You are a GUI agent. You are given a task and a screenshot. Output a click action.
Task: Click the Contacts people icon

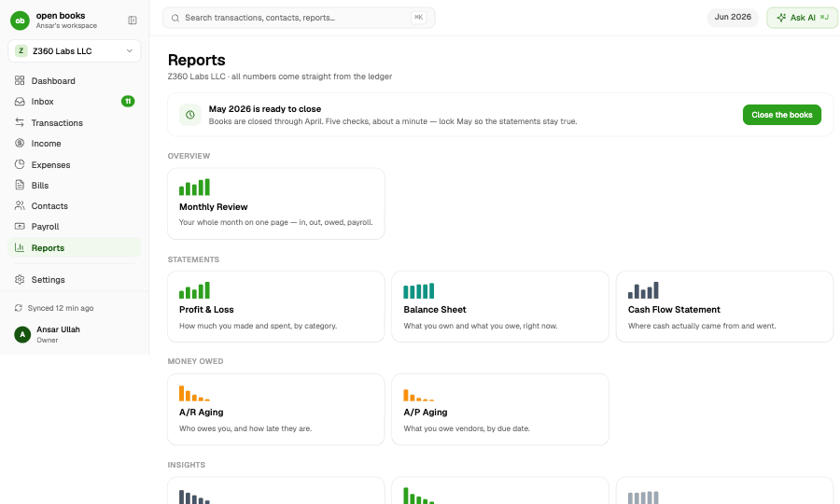pos(20,205)
